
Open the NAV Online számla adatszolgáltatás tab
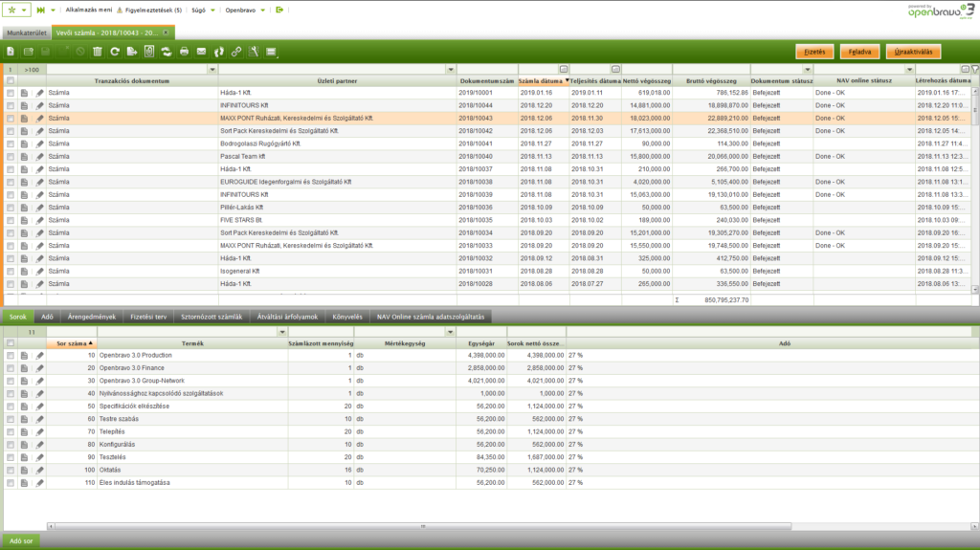click(431, 317)
